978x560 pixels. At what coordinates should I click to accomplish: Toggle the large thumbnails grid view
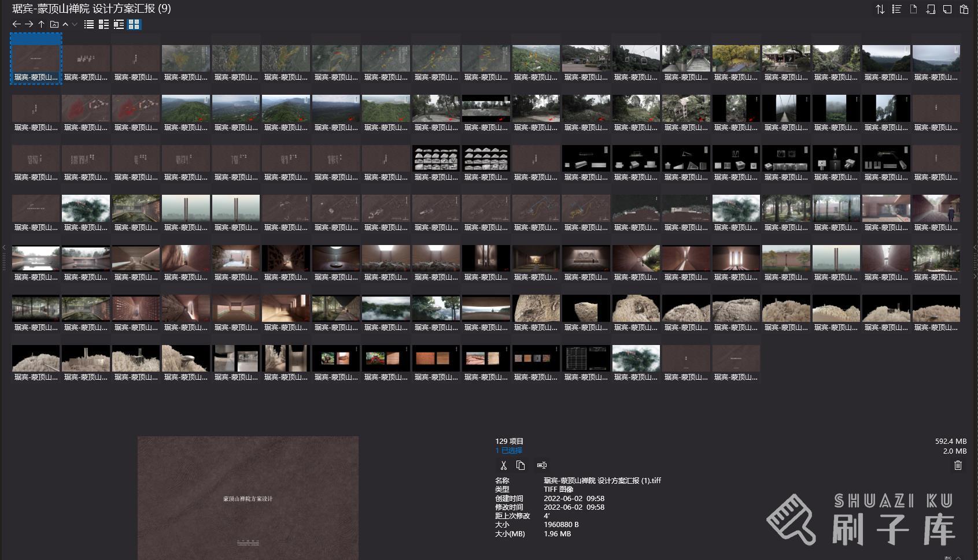tap(134, 24)
